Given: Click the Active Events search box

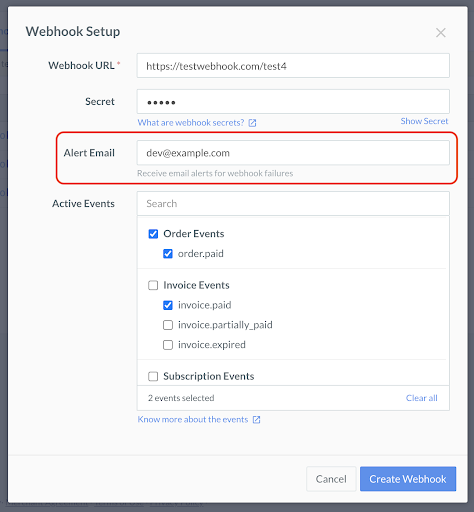Looking at the screenshot, I should (293, 203).
